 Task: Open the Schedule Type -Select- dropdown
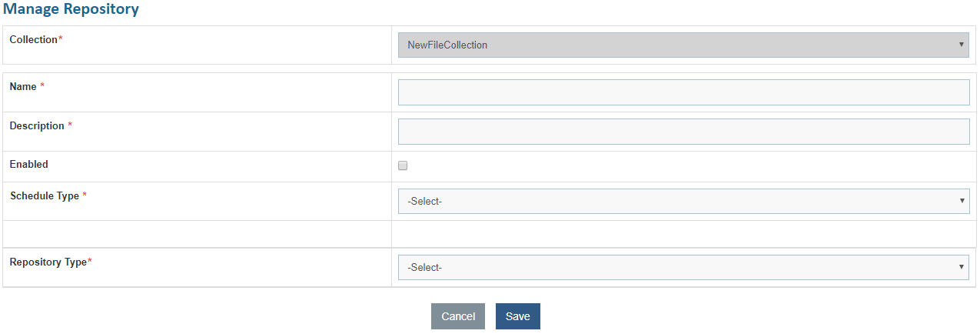[683, 202]
